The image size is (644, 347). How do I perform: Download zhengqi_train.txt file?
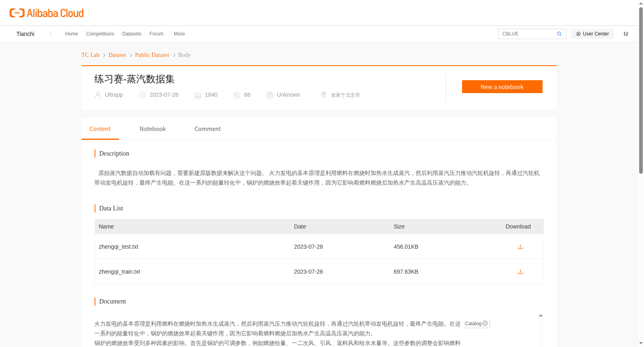point(520,272)
